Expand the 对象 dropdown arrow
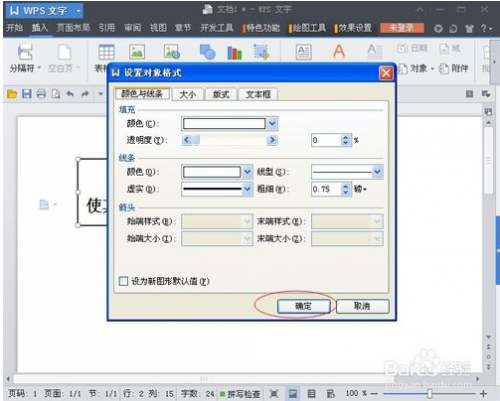Screen dimensions: 500x401 (432, 69)
